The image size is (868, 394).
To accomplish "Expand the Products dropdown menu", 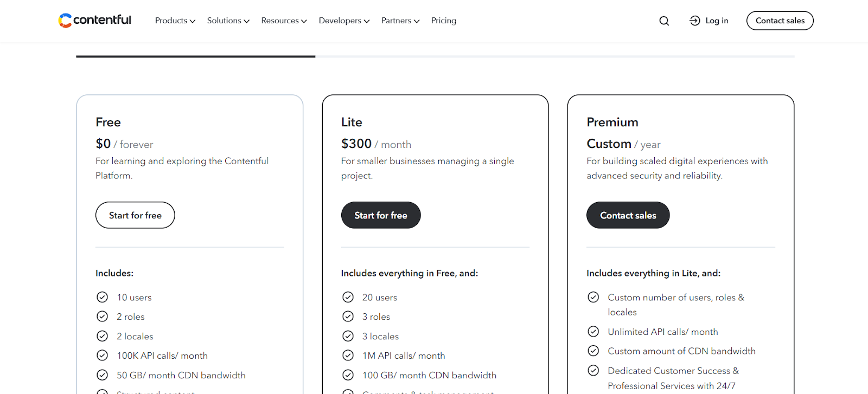I will point(175,21).
